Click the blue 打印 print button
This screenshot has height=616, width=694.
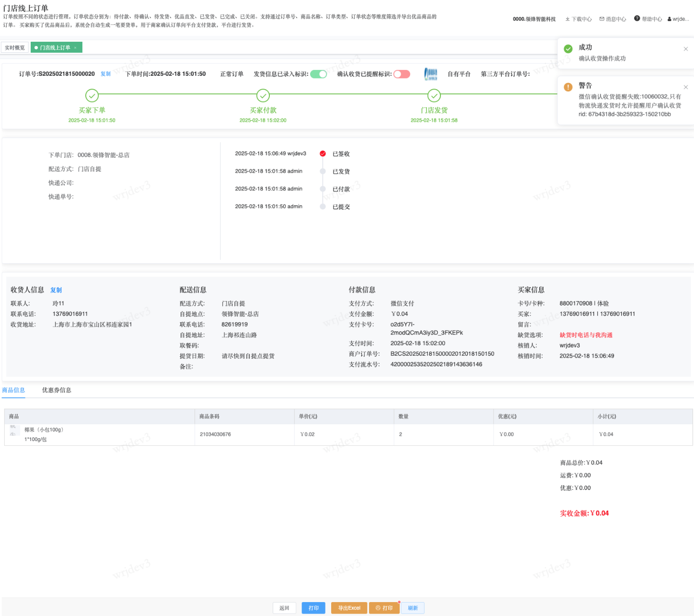313,608
